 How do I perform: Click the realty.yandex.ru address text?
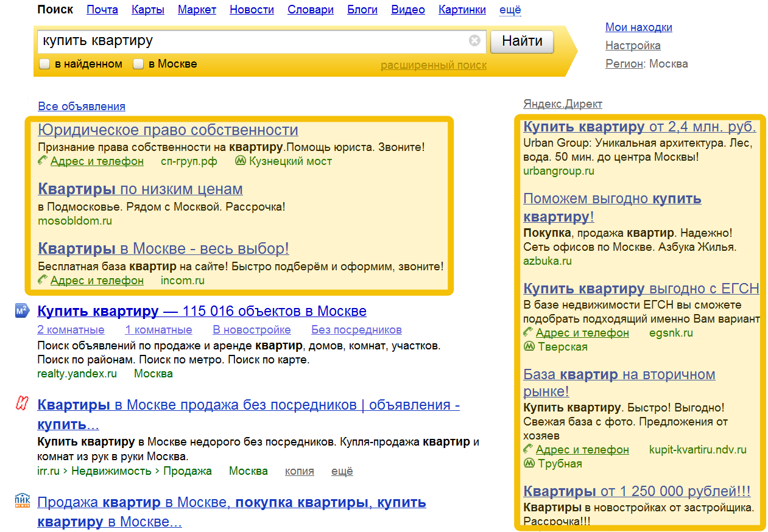coord(77,374)
